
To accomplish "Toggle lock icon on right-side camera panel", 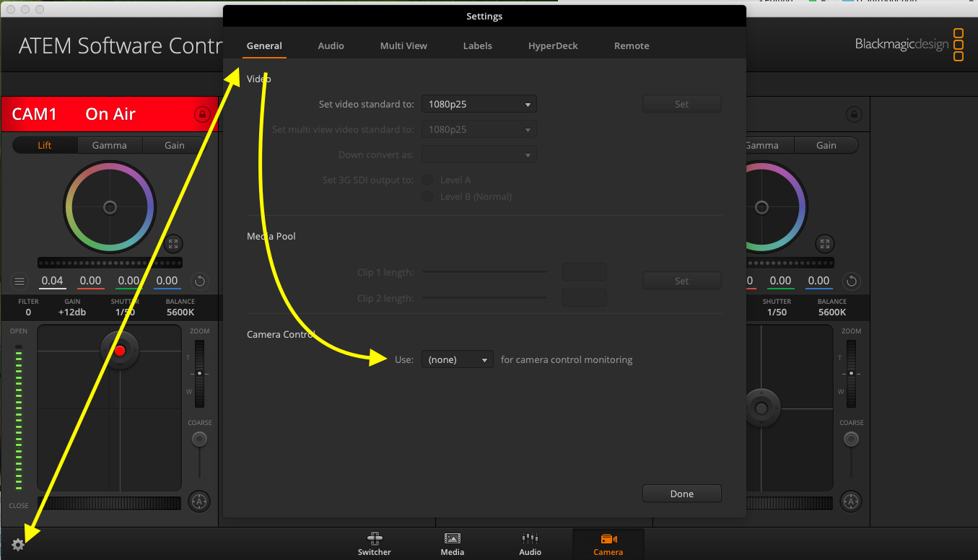I will click(x=854, y=114).
